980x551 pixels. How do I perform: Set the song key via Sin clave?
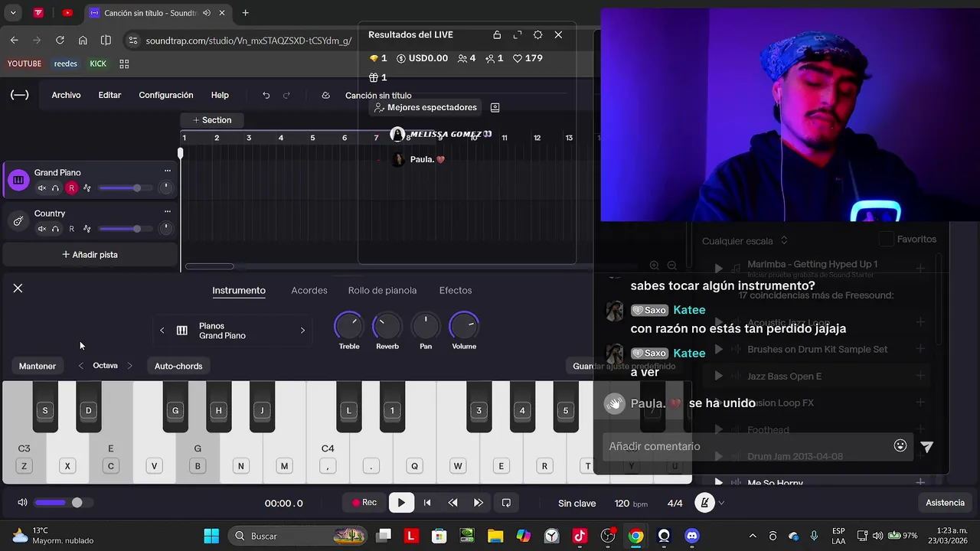coord(577,503)
